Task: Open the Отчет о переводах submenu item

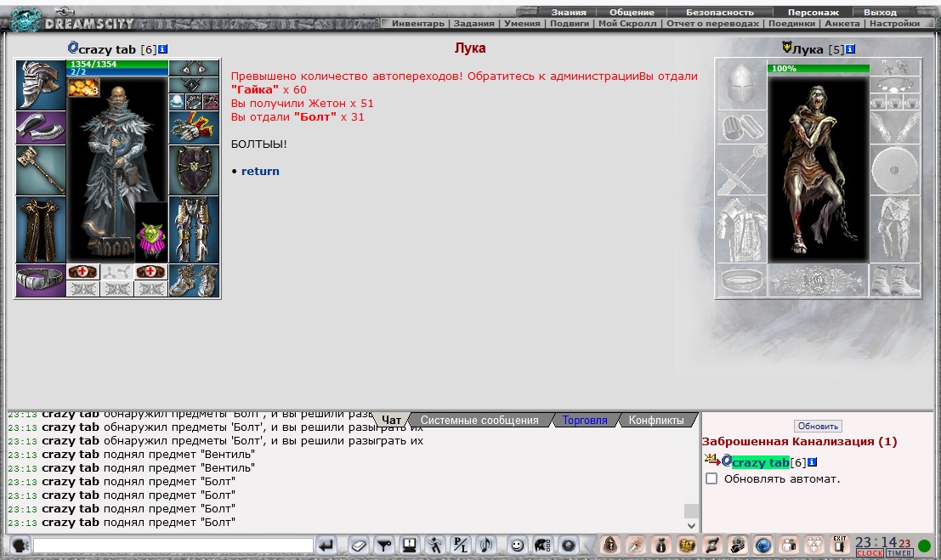Action: 713,24
